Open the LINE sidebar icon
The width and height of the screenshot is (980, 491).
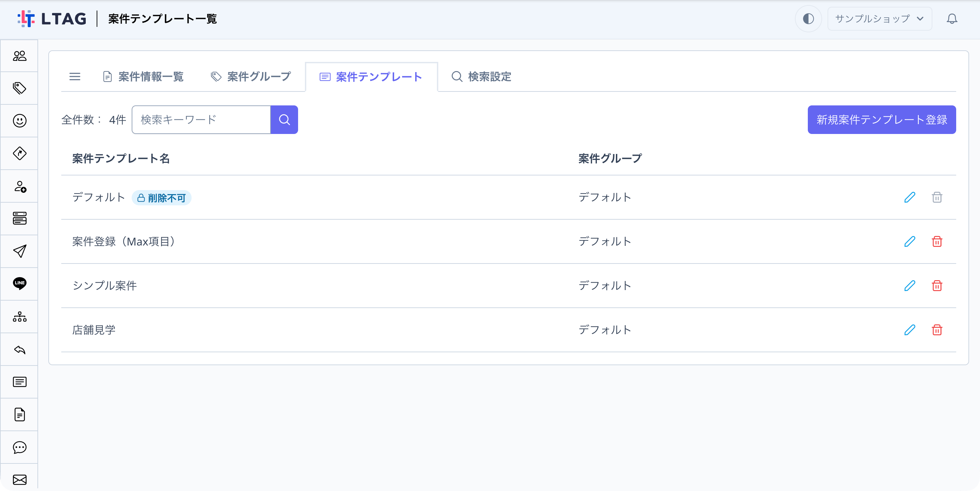click(x=19, y=284)
